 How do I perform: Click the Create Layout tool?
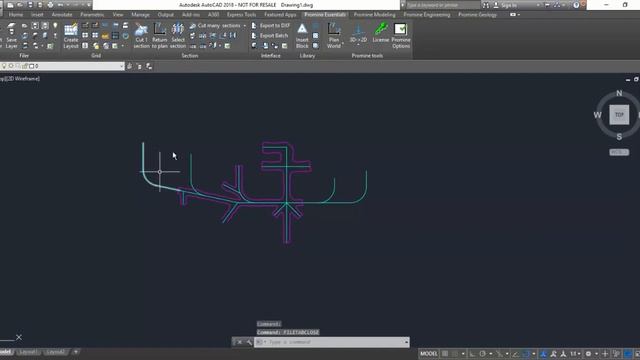(x=71, y=36)
